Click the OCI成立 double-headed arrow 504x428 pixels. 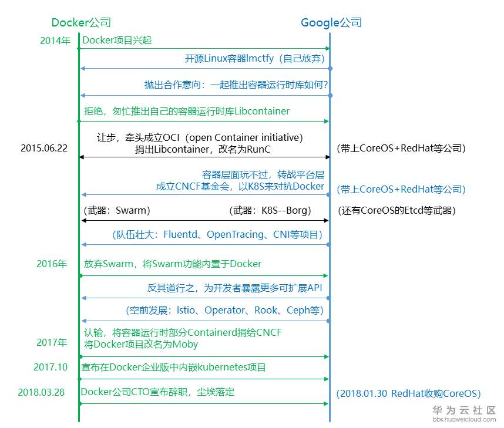tap(206, 157)
